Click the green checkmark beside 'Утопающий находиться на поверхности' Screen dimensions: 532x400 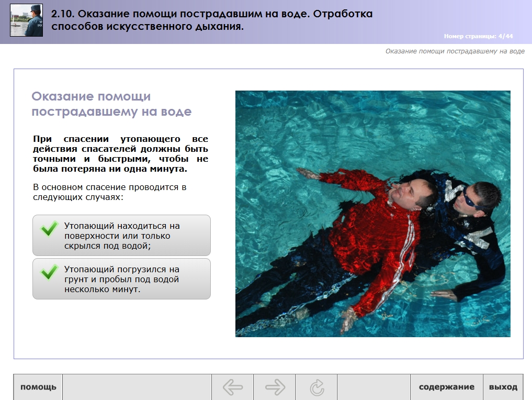click(49, 228)
